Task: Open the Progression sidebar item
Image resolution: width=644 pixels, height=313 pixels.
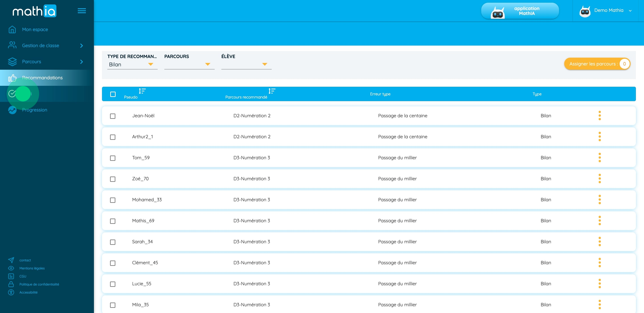Action: (34, 110)
